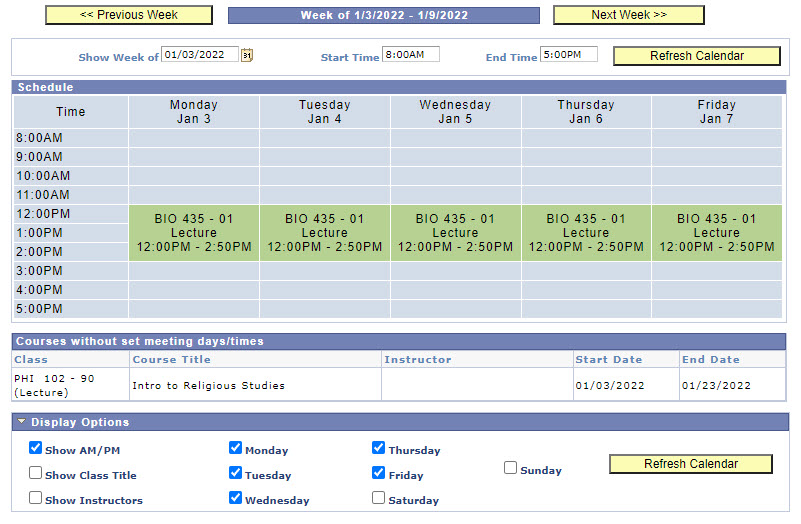This screenshot has width=801, height=524.
Task: Click the 11:00AM time row label
Action: (70, 195)
